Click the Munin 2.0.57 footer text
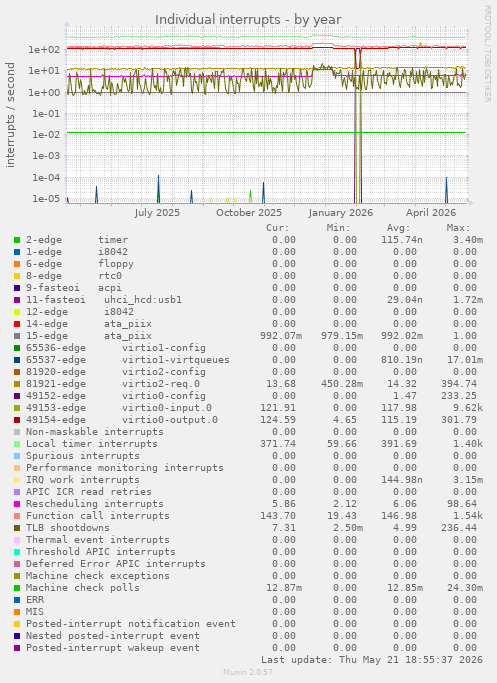This screenshot has width=497, height=683. click(x=248, y=672)
